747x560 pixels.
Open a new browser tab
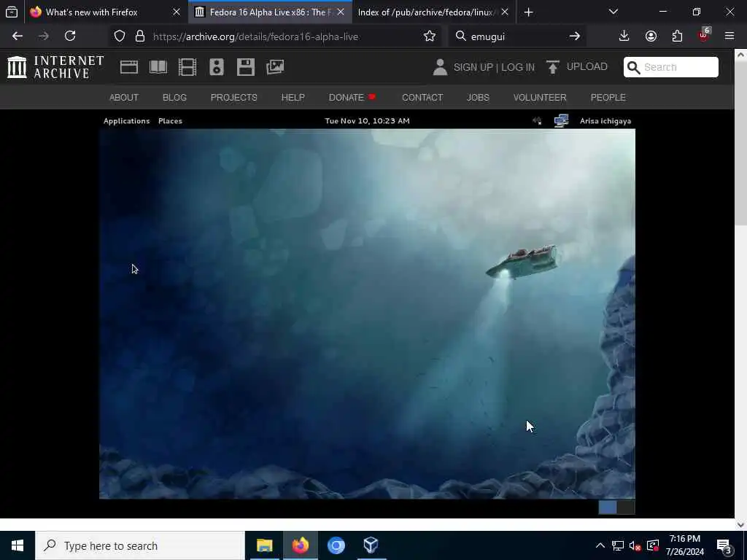coord(529,12)
